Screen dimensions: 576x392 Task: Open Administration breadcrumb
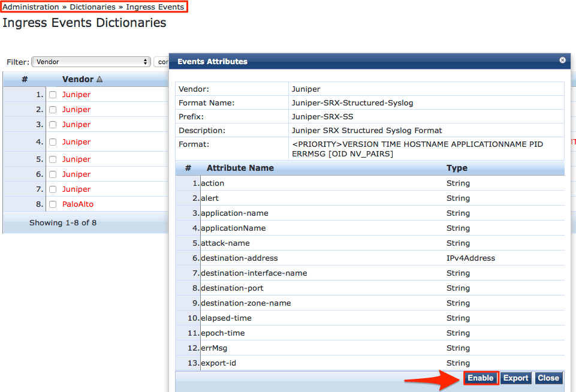31,7
